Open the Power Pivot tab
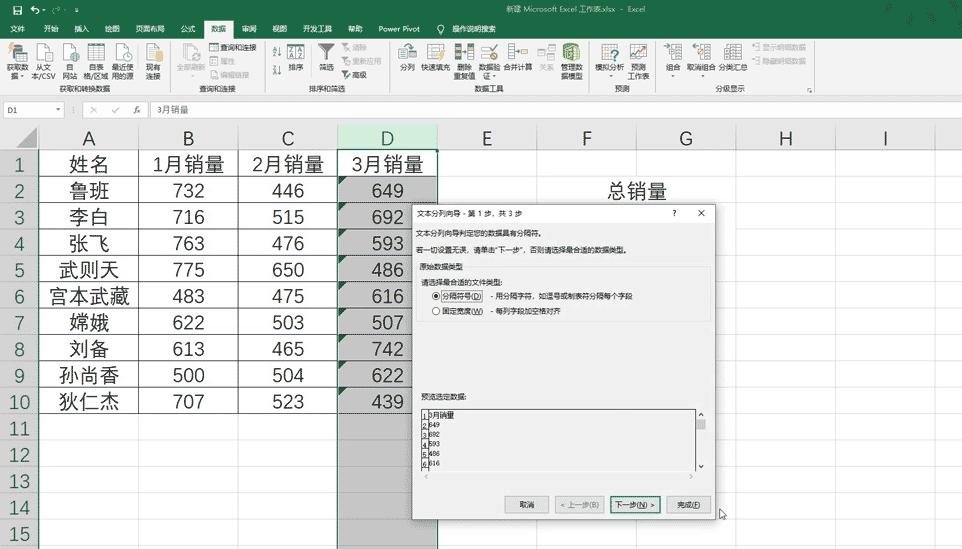The width and height of the screenshot is (962, 549). pos(399,29)
